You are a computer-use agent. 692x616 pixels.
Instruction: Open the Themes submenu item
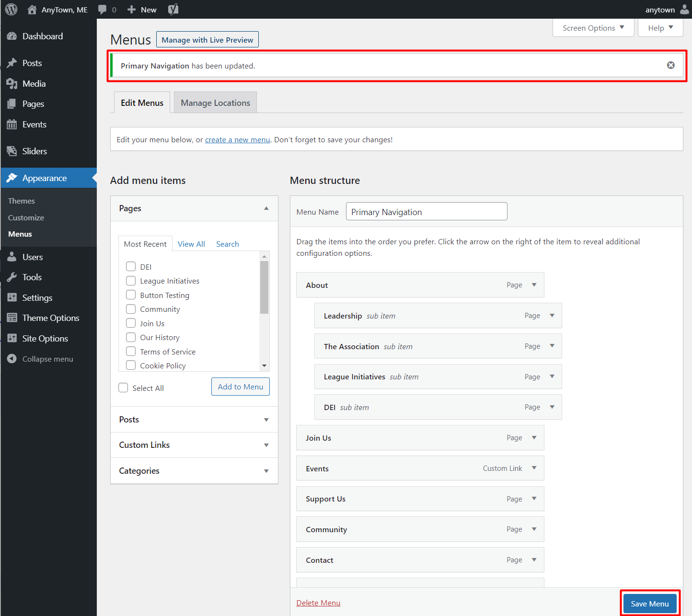click(x=22, y=201)
